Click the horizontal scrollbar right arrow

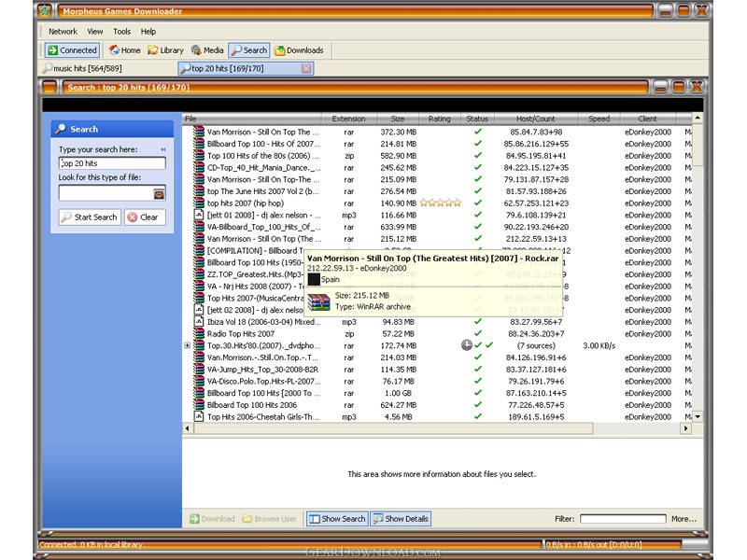coord(685,428)
